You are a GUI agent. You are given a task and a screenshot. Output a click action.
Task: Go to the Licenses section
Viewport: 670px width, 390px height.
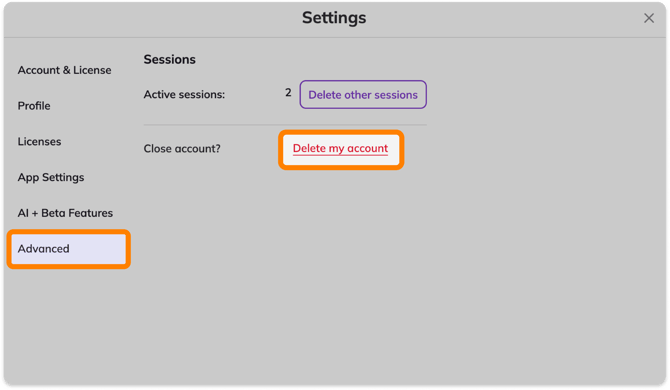(39, 141)
